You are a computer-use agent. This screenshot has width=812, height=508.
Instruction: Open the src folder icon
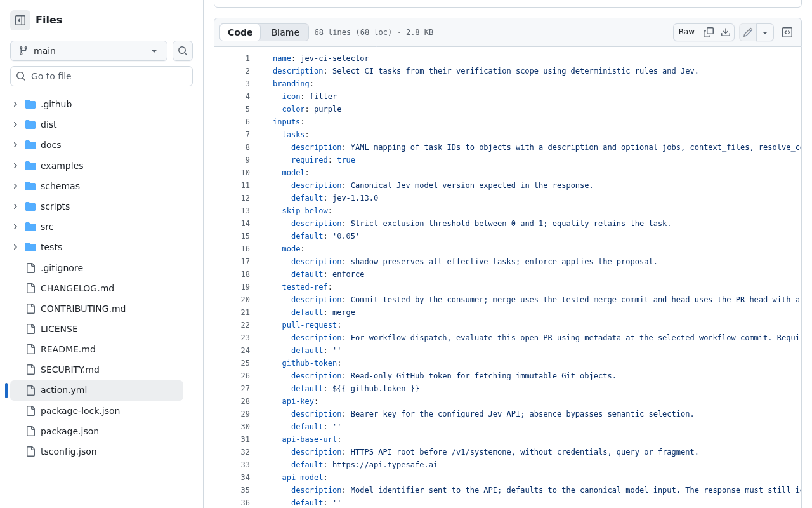30,227
